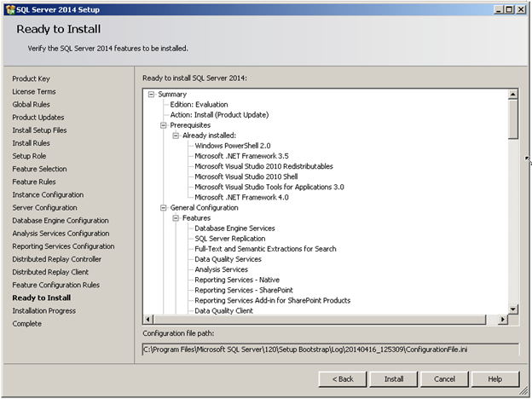
Task: Go to Feature Selection step
Action: (39, 169)
